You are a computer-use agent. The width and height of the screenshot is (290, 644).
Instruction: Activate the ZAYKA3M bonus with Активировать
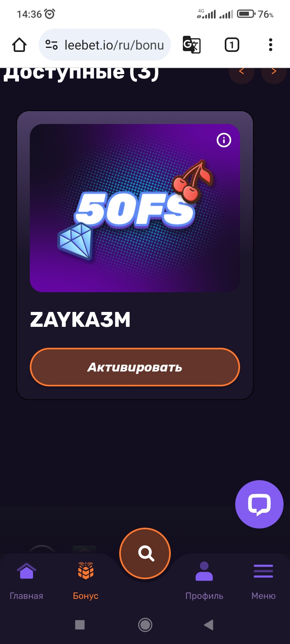(135, 367)
